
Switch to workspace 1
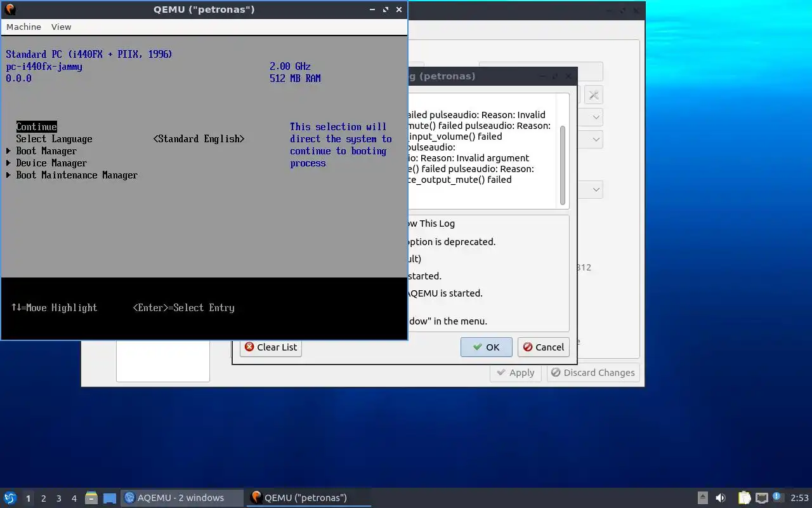coord(28,498)
